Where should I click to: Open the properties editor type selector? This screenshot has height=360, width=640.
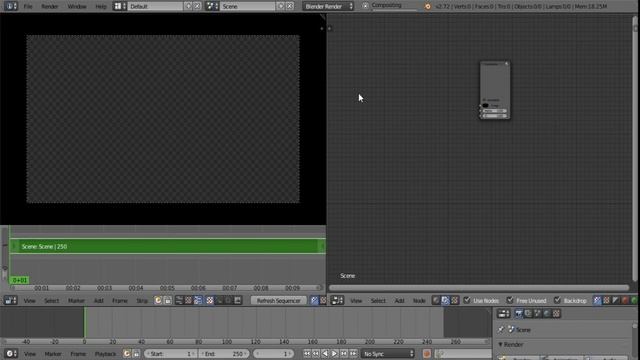click(x=504, y=313)
